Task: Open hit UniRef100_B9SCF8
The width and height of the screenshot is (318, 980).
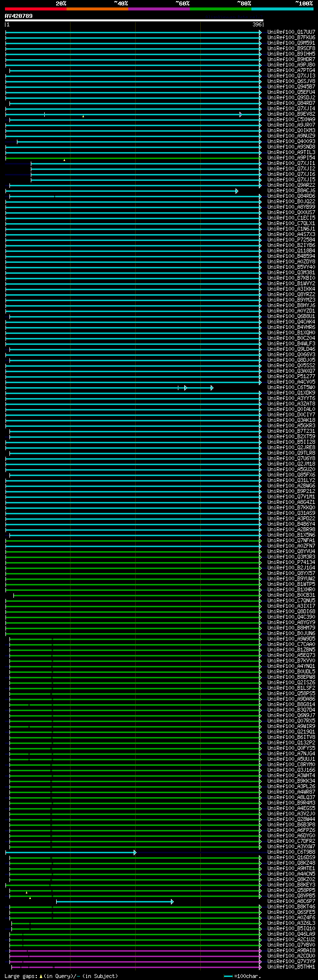Action: point(291,48)
